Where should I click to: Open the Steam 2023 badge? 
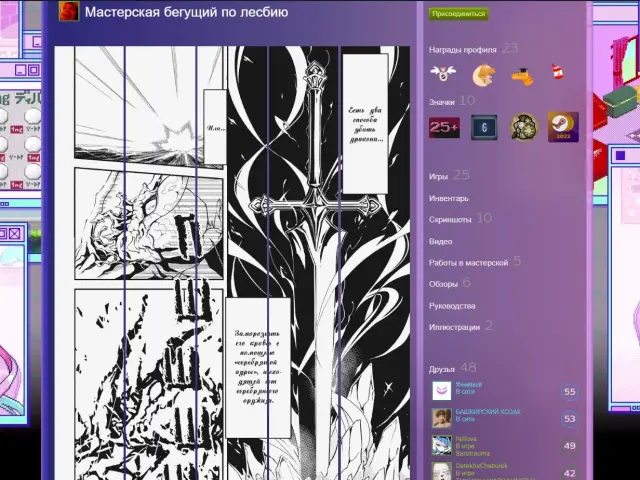(x=563, y=127)
